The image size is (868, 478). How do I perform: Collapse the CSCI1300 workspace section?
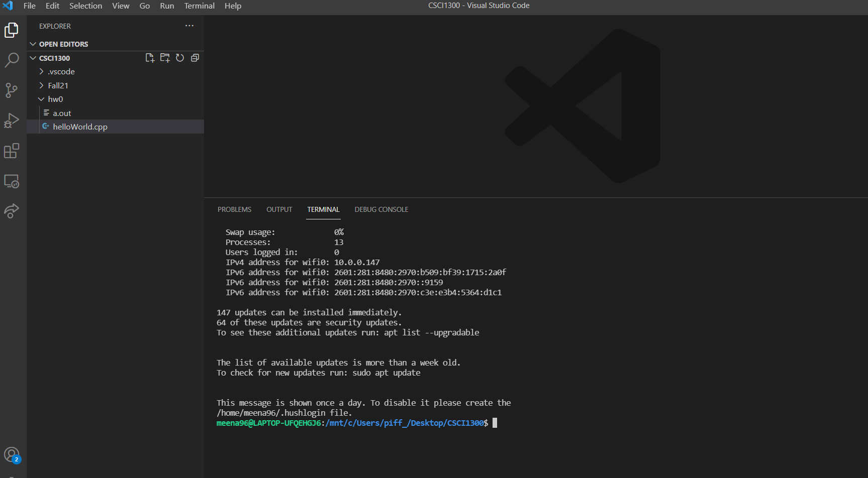tap(33, 58)
